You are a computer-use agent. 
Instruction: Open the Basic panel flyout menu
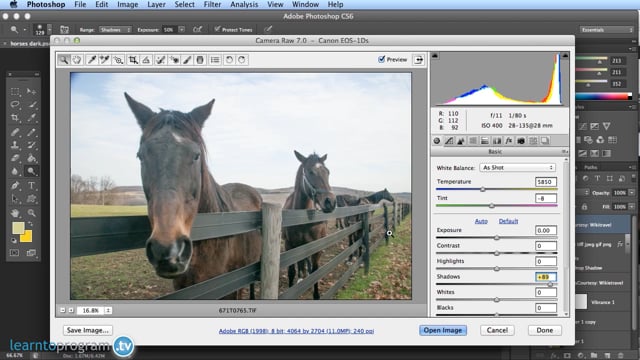pyautogui.click(x=564, y=151)
